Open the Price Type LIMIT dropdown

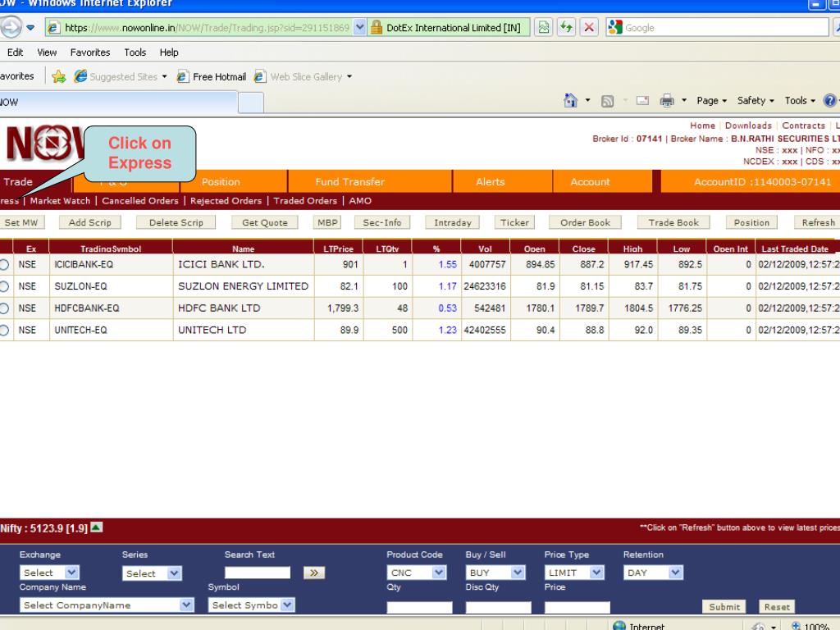point(574,573)
